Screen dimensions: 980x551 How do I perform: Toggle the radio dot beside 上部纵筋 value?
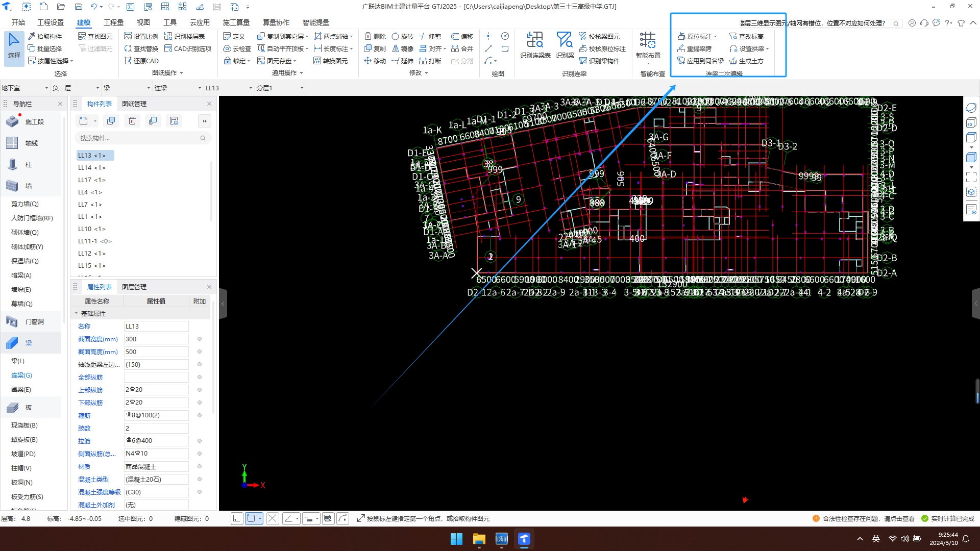click(200, 390)
